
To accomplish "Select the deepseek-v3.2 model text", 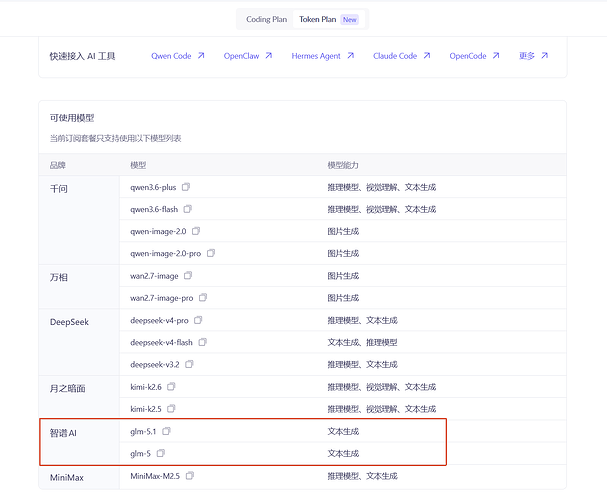I will [x=155, y=365].
